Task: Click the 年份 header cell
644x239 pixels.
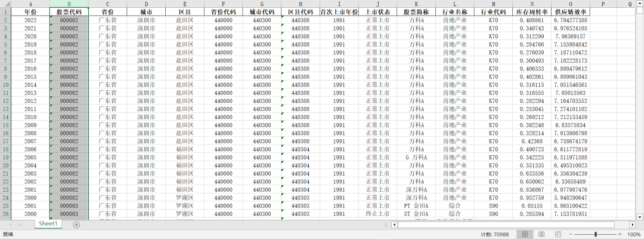Action: point(30,12)
